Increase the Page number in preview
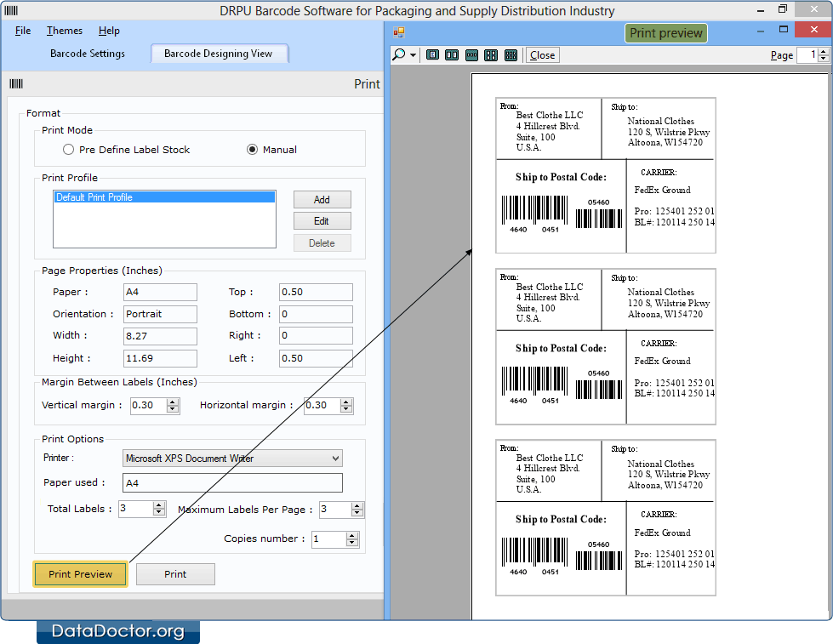Screen dimensions: 833x644 coord(824,52)
